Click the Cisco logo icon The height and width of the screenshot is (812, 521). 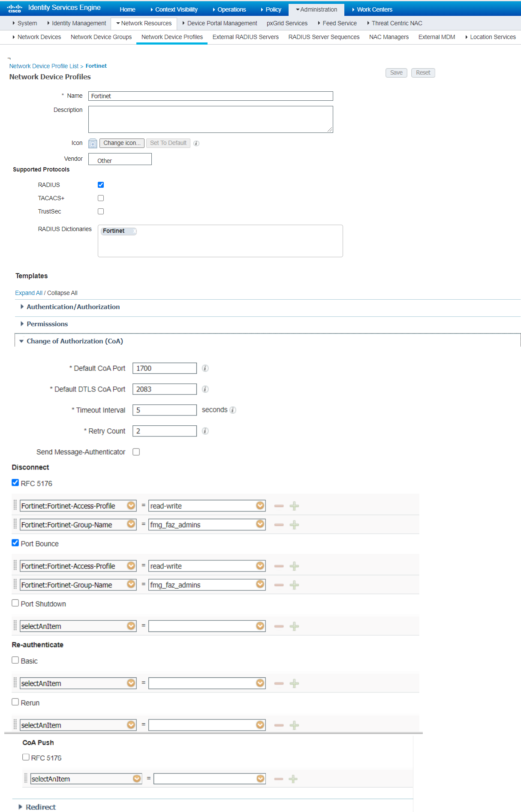[14, 8]
